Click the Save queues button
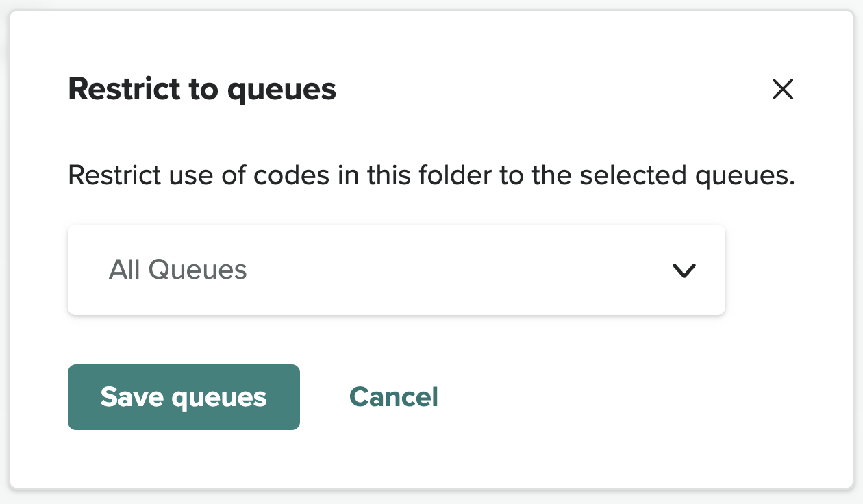This screenshot has height=504, width=863. pyautogui.click(x=184, y=397)
